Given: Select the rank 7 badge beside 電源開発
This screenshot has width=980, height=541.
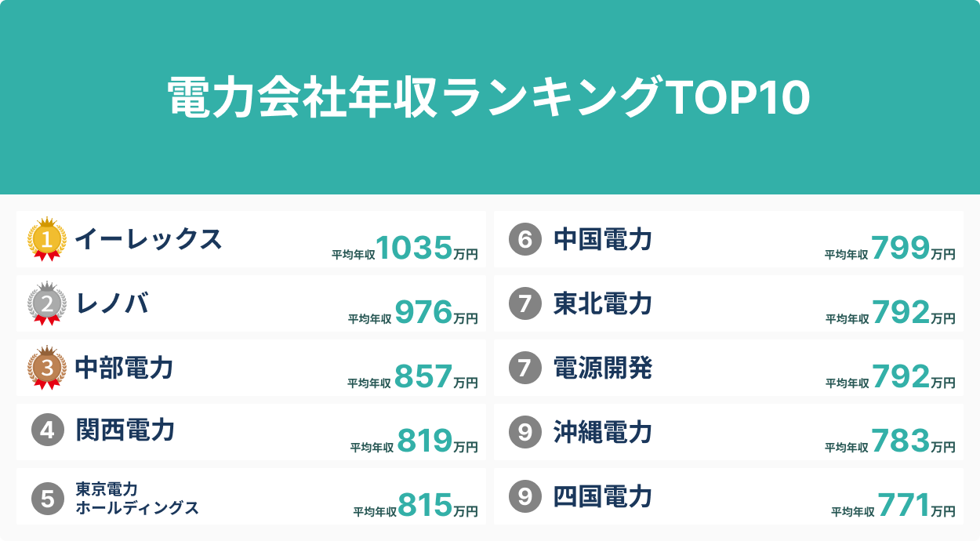Looking at the screenshot, I should (525, 368).
